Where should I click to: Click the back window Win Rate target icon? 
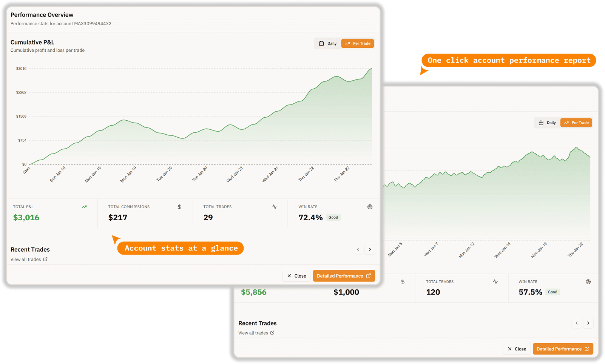(588, 282)
